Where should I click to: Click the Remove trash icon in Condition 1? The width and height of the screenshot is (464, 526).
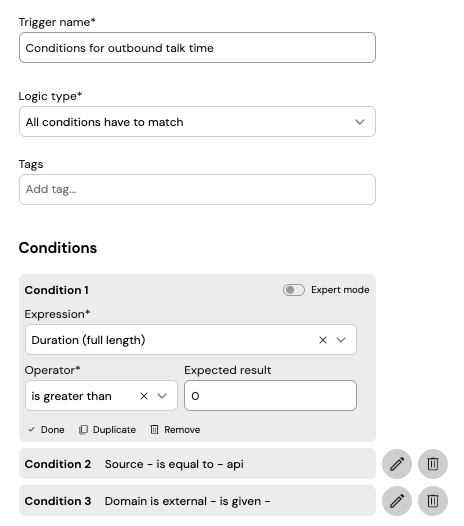(154, 430)
